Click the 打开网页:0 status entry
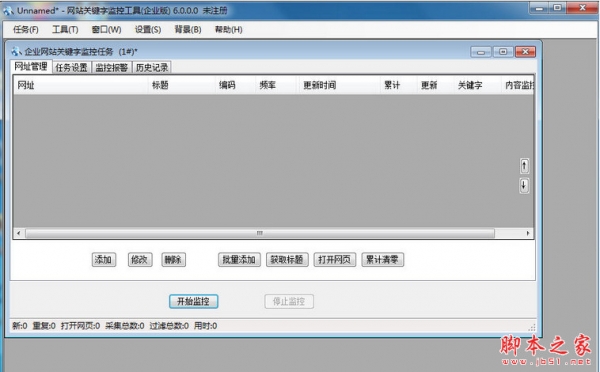The height and width of the screenshot is (372, 600). [x=80, y=326]
